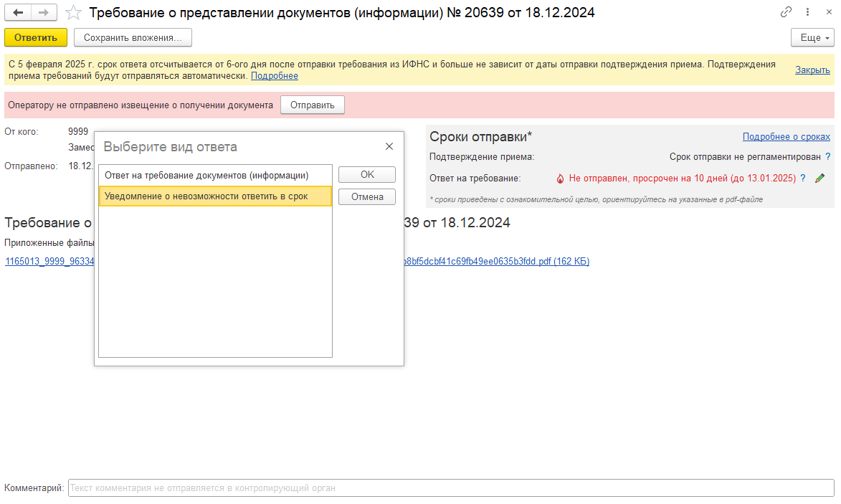Edit the response deadline with the pencil icon

coord(820,178)
